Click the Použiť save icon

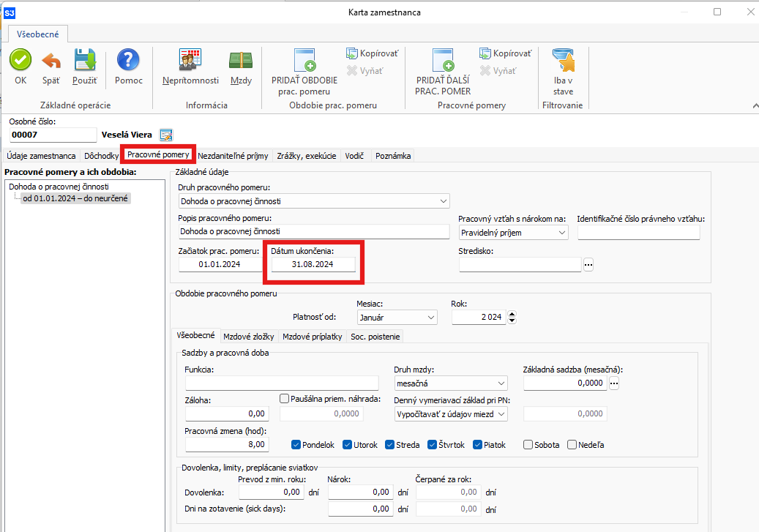point(85,60)
